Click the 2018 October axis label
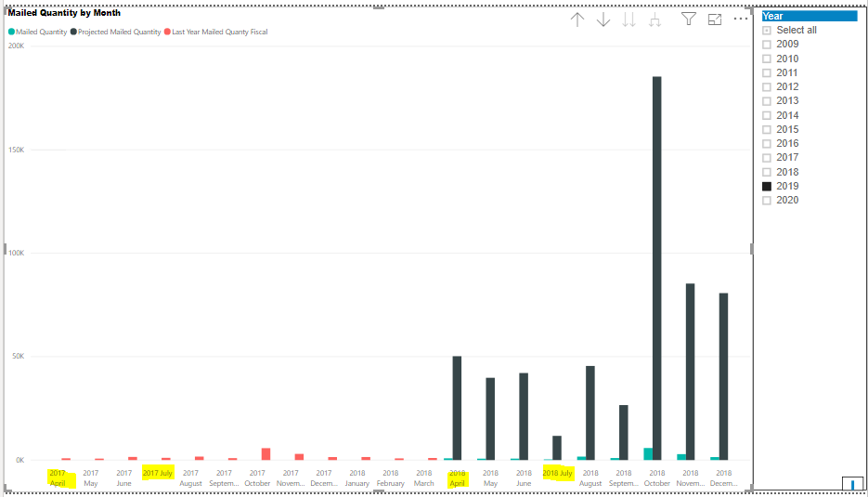This screenshot has width=868, height=497. pyautogui.click(x=657, y=478)
